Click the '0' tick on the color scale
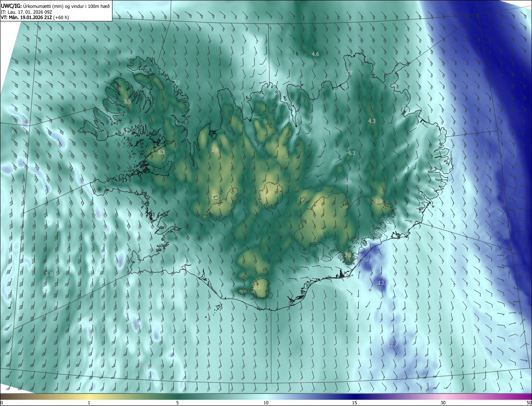The width and height of the screenshot is (532, 406). 2,403
